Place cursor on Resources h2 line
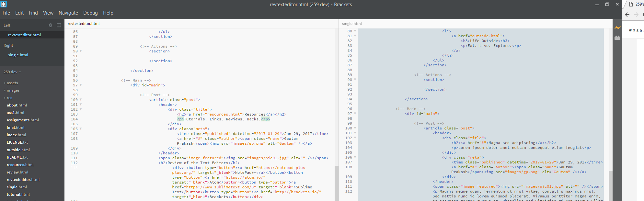 tap(232, 114)
